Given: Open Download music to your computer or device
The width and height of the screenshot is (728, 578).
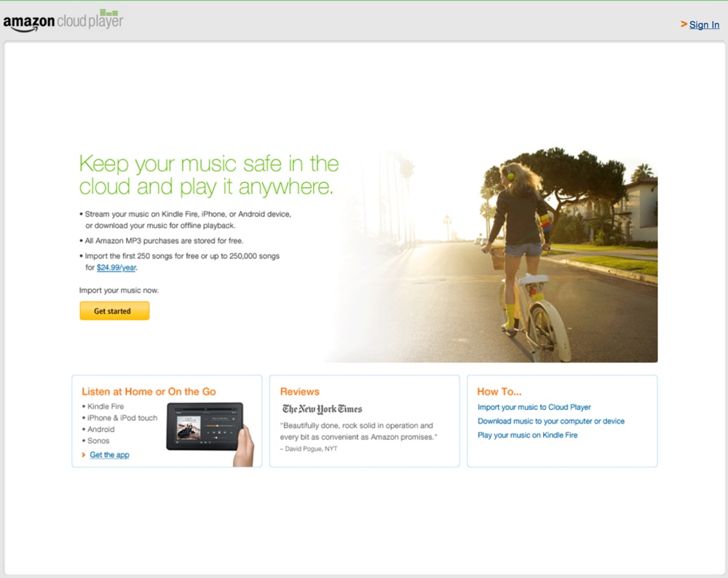Looking at the screenshot, I should (550, 421).
